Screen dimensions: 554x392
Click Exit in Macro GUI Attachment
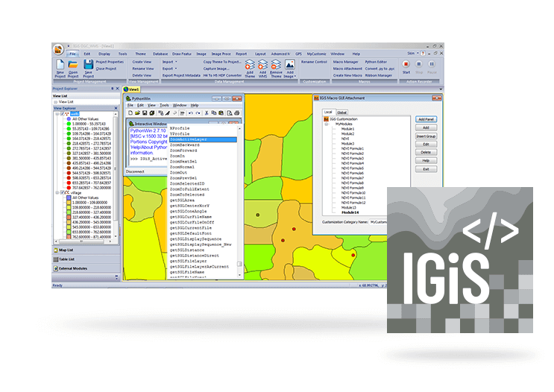click(426, 169)
